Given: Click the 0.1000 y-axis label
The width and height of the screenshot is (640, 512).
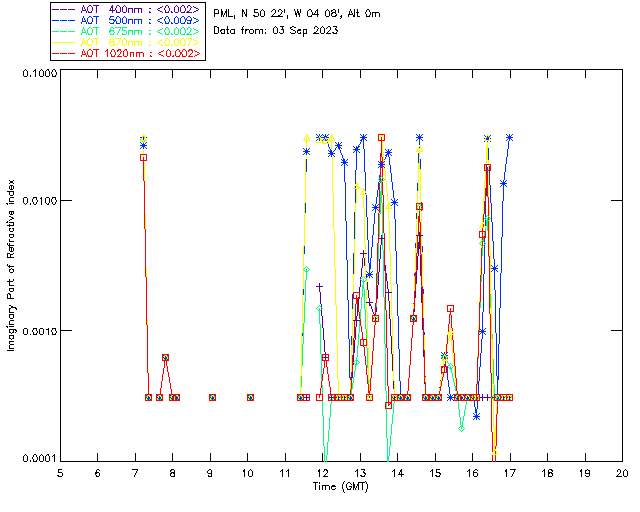Looking at the screenshot, I should (39, 73).
